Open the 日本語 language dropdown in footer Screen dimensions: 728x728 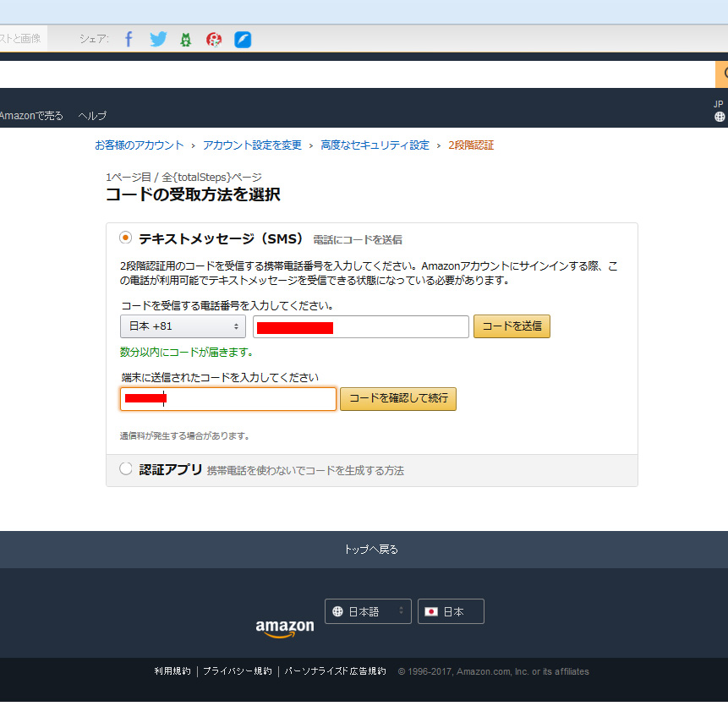point(368,611)
